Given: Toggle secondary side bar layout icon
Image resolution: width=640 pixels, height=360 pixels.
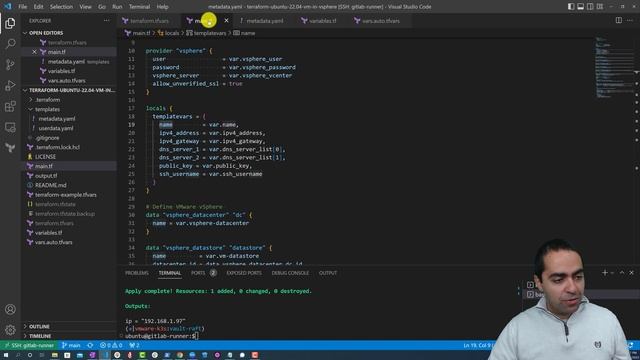Looking at the screenshot, I should 590,7.
